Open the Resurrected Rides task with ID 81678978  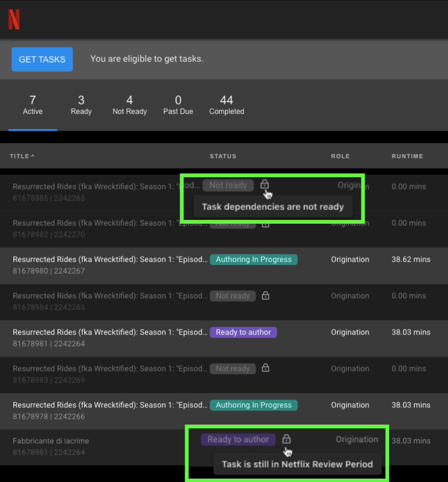click(224, 411)
